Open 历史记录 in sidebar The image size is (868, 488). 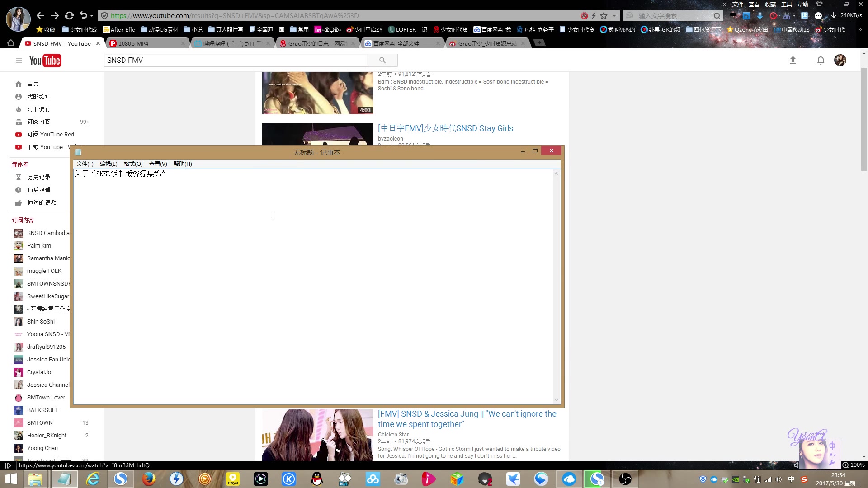pos(38,177)
